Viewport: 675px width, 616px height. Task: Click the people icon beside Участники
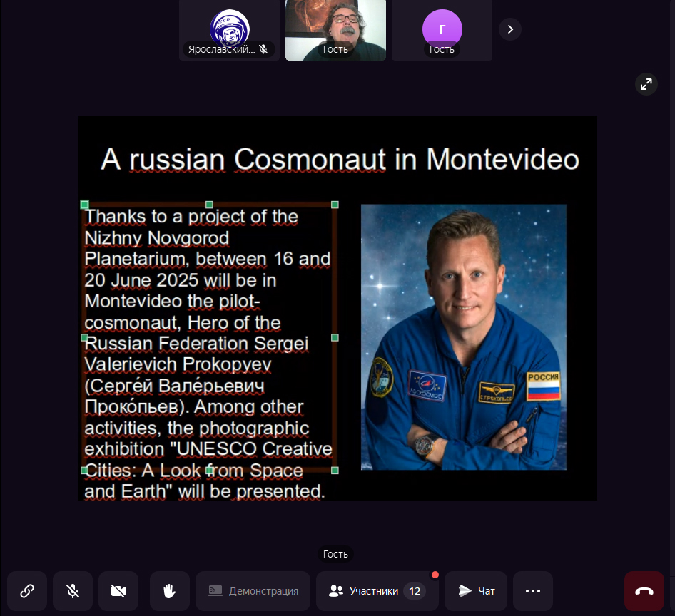tap(336, 591)
